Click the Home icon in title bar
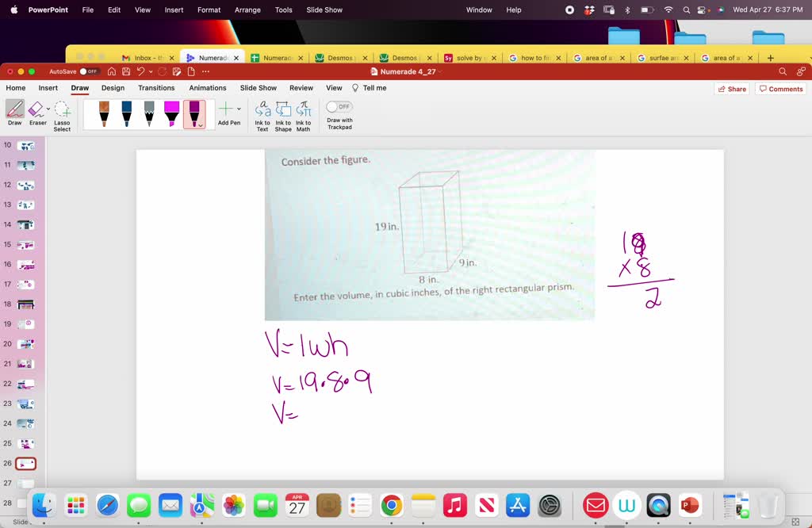 tap(112, 71)
